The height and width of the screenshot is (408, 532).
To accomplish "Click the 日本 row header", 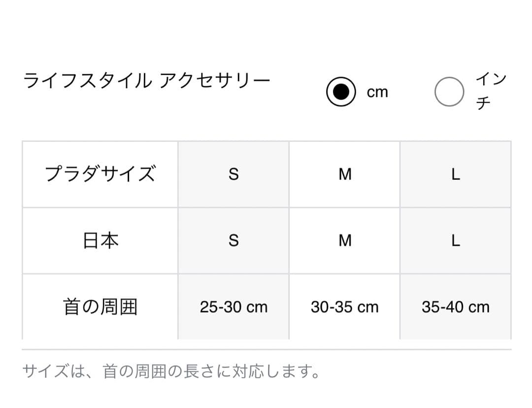I will tap(100, 240).
